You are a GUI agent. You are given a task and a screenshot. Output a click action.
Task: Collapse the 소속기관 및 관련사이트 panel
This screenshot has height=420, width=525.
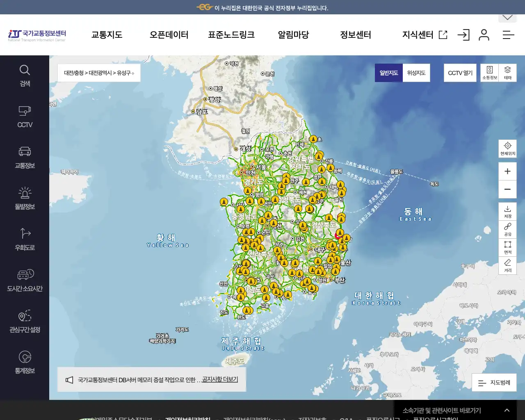coord(507,410)
